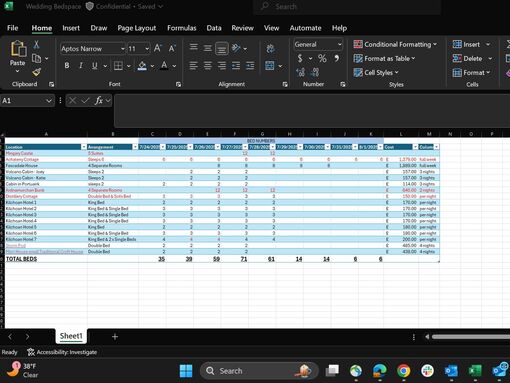Switch to the Page Layout tab
Screen dimensions: 510x383
pos(137,28)
